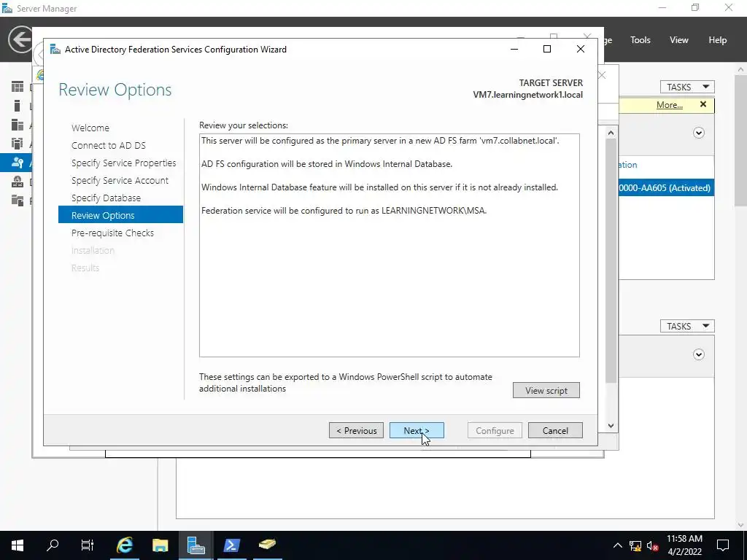
Task: Click the More... link in the notification bar
Action: click(x=670, y=105)
